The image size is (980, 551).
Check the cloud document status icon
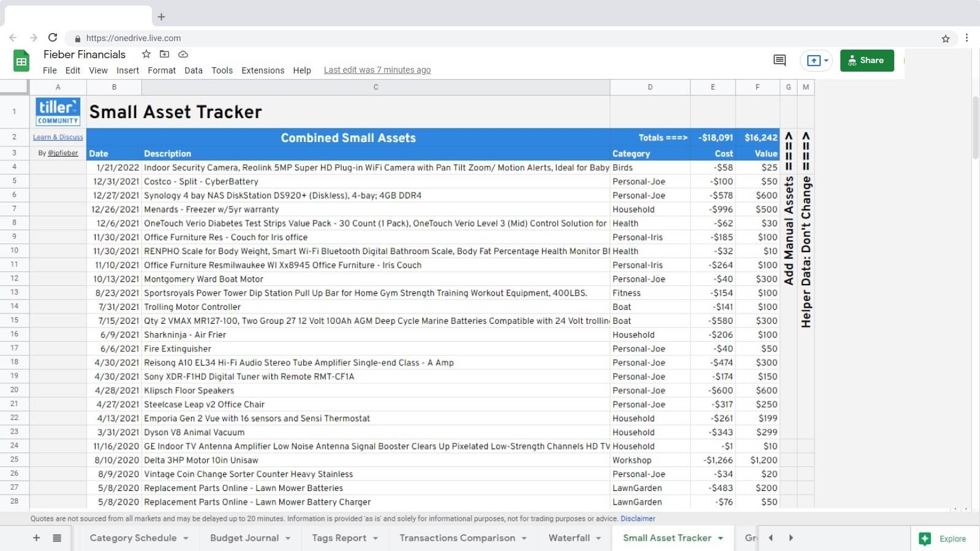183,54
